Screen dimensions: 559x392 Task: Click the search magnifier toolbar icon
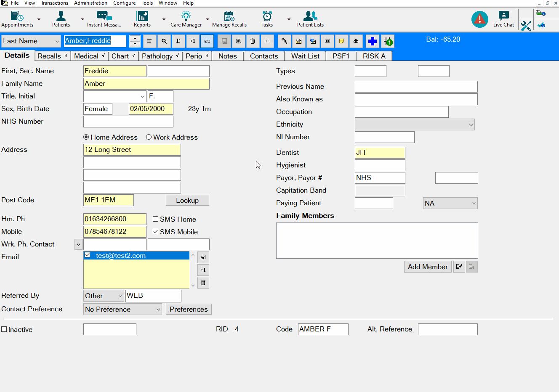click(164, 41)
